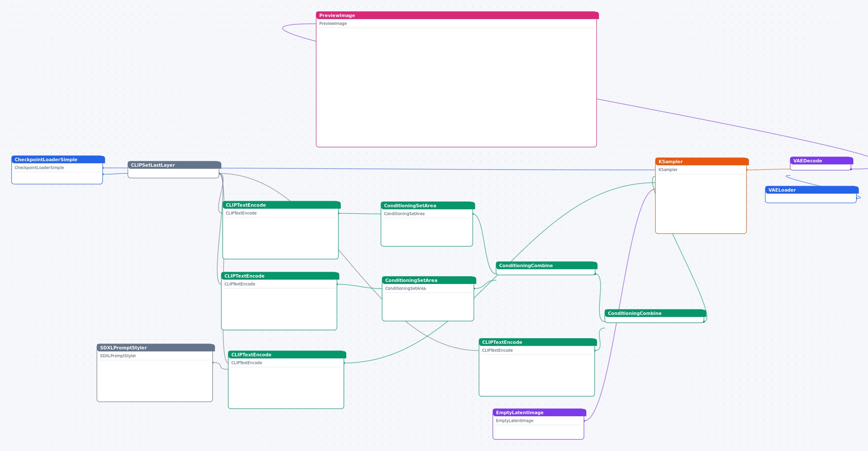The width and height of the screenshot is (868, 451).
Task: Select the CLIPSetLastLayer node header
Action: pos(174,165)
